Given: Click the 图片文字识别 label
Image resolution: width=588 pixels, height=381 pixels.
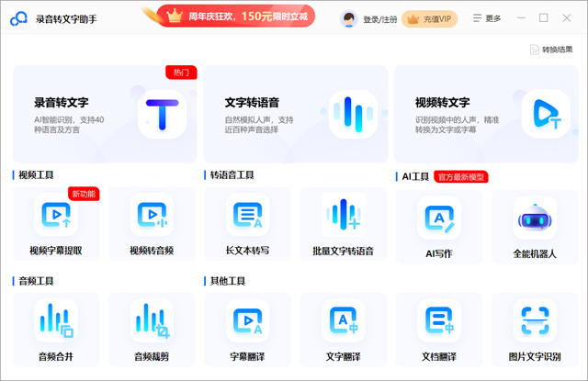Looking at the screenshot, I should [535, 356].
